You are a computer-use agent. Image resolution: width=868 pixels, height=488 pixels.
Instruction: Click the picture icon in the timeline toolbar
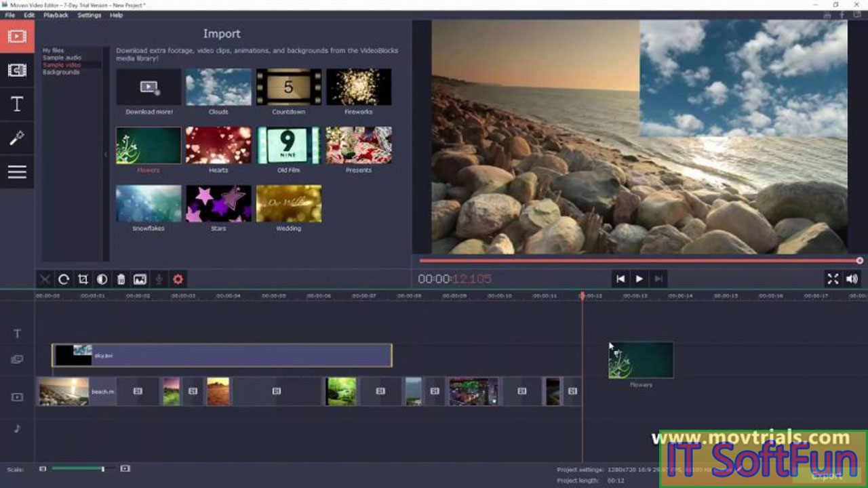(x=140, y=279)
